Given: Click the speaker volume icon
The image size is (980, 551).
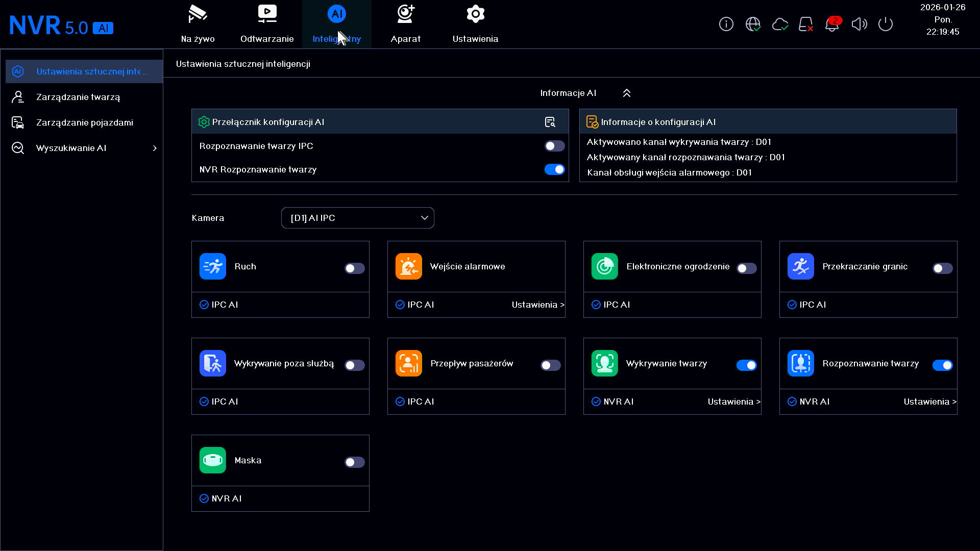Looking at the screenshot, I should [x=859, y=24].
